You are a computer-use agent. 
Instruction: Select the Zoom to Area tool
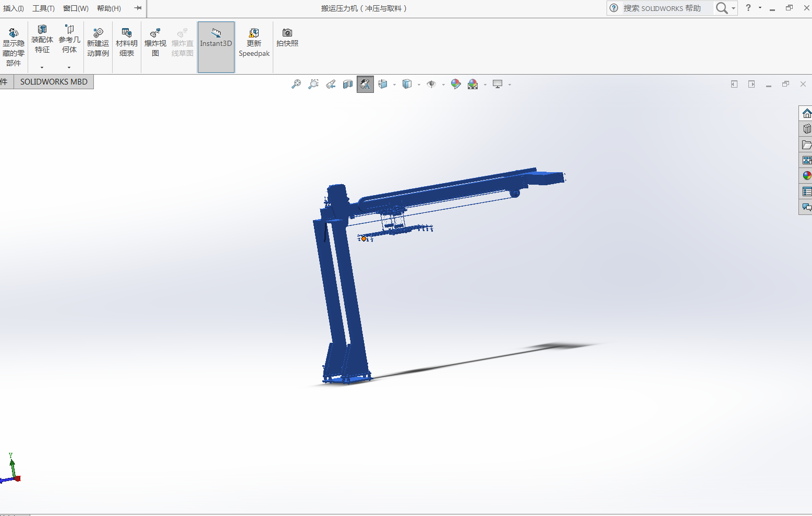(x=313, y=84)
